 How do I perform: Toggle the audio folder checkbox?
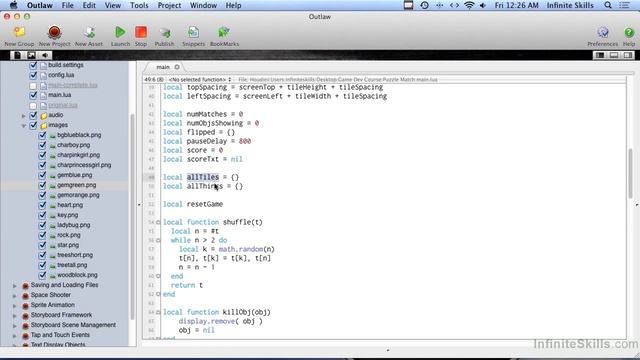(x=33, y=115)
